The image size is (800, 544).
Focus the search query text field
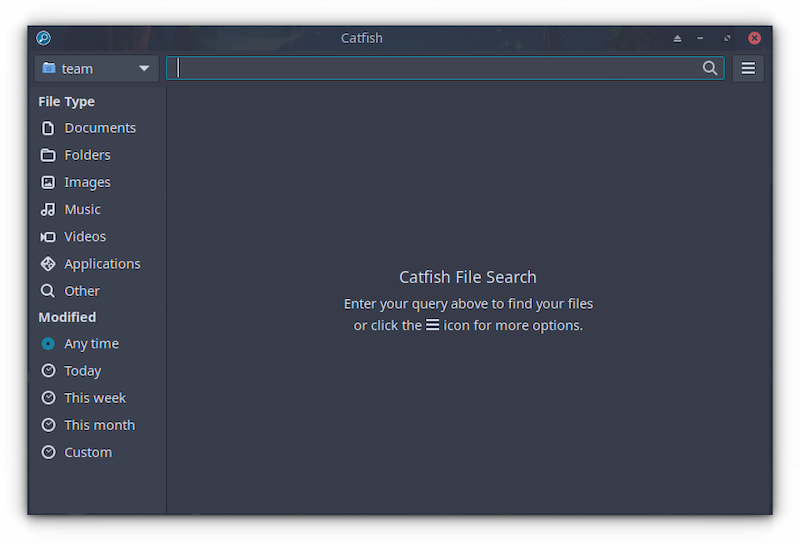[x=445, y=68]
